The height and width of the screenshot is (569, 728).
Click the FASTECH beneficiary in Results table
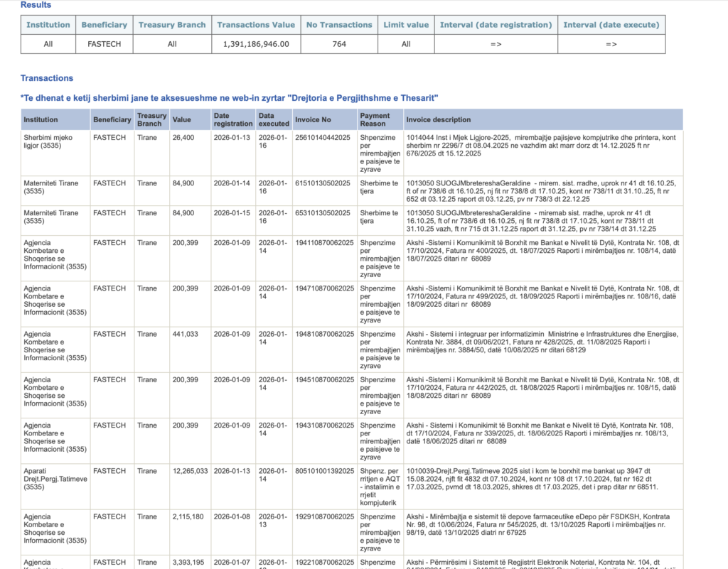click(104, 44)
